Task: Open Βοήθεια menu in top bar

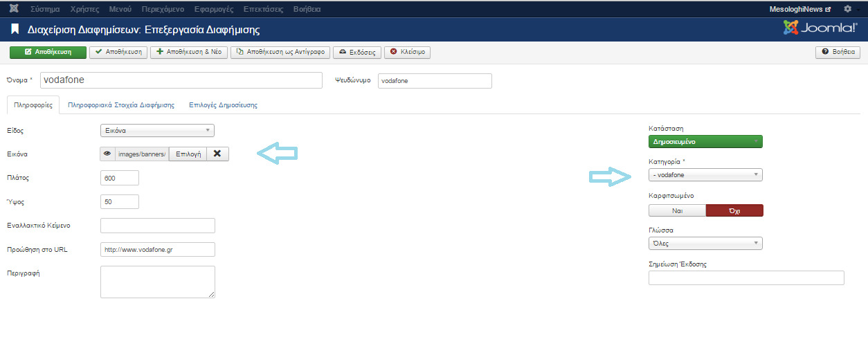Action: [x=306, y=10]
